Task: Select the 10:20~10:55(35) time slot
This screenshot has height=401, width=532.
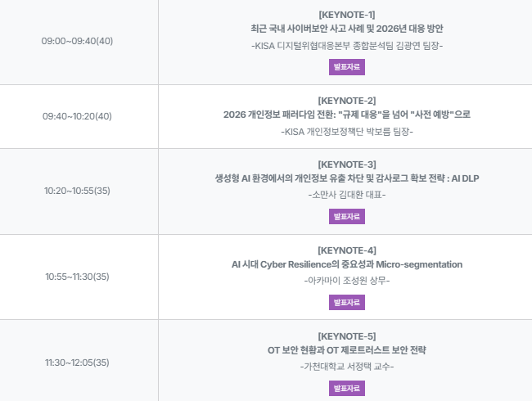Action: coord(77,191)
